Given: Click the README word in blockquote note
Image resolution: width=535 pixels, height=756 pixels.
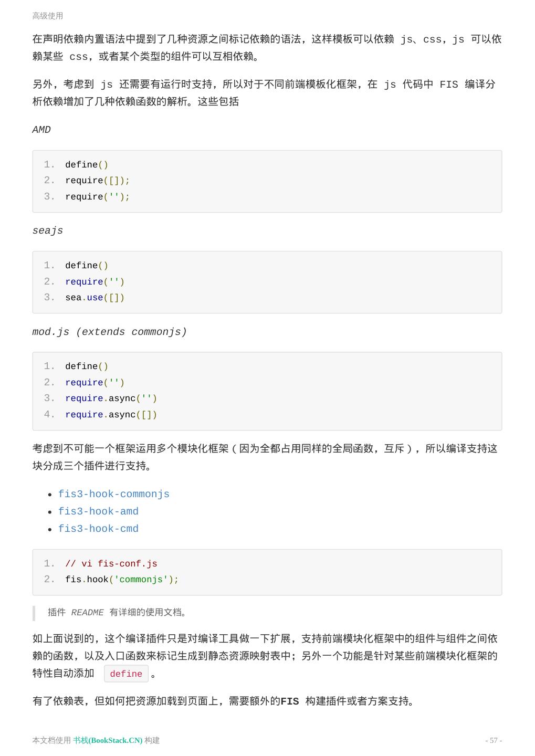Looking at the screenshot, I should pos(87,613).
